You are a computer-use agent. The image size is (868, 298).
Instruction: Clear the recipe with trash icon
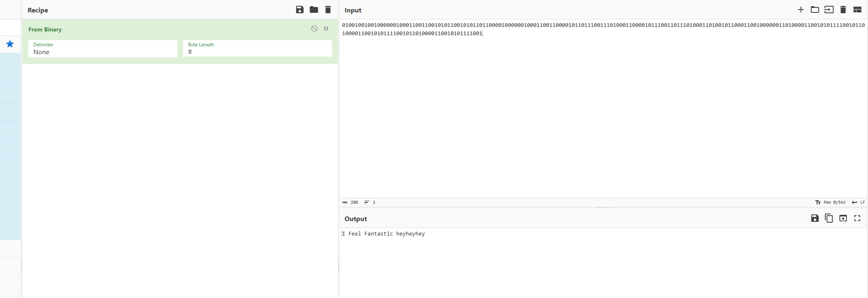click(328, 10)
